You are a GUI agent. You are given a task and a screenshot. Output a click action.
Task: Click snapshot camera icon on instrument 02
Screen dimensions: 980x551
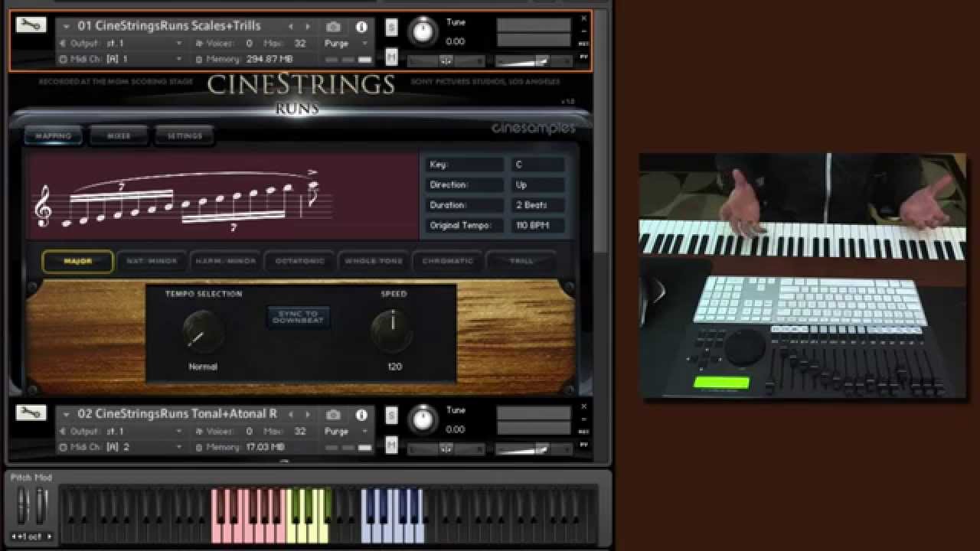tap(333, 414)
